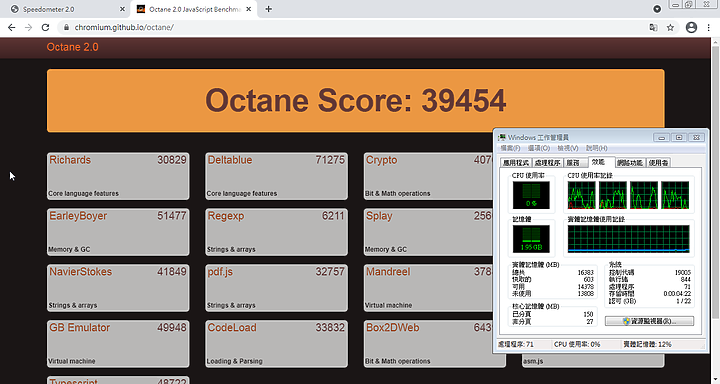The width and height of the screenshot is (720, 384).
Task: Close the Speedometer 2.0 tab
Action: coord(122,9)
